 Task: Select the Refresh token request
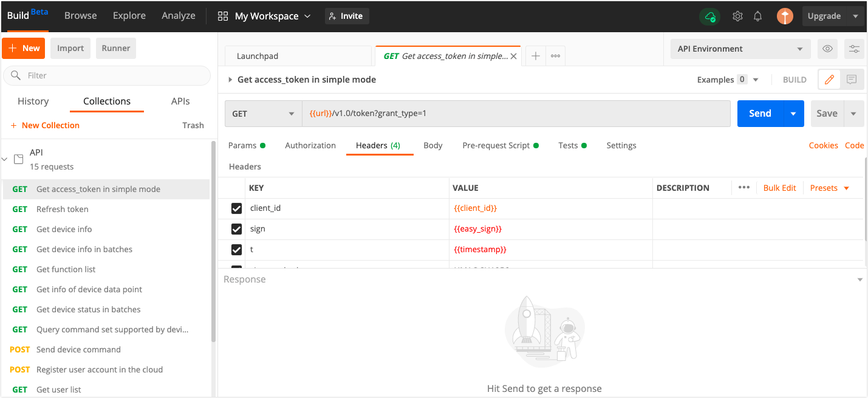(105, 209)
